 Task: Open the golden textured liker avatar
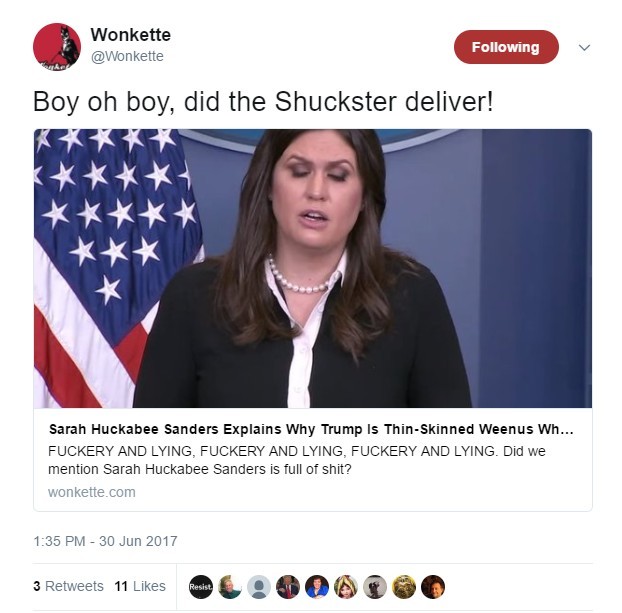pyautogui.click(x=404, y=586)
